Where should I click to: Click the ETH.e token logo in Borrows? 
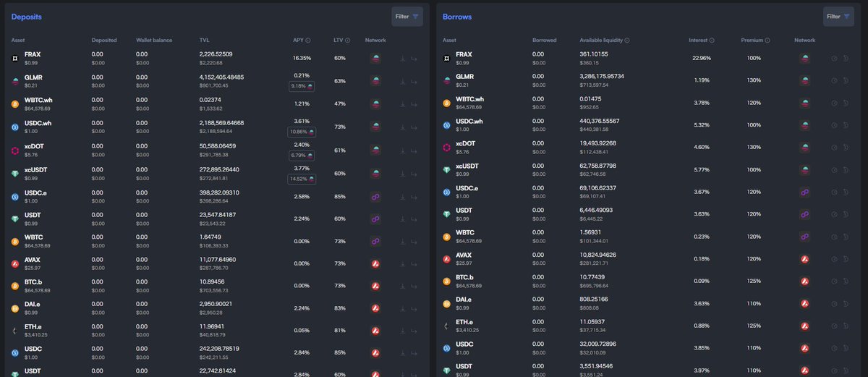tap(447, 326)
